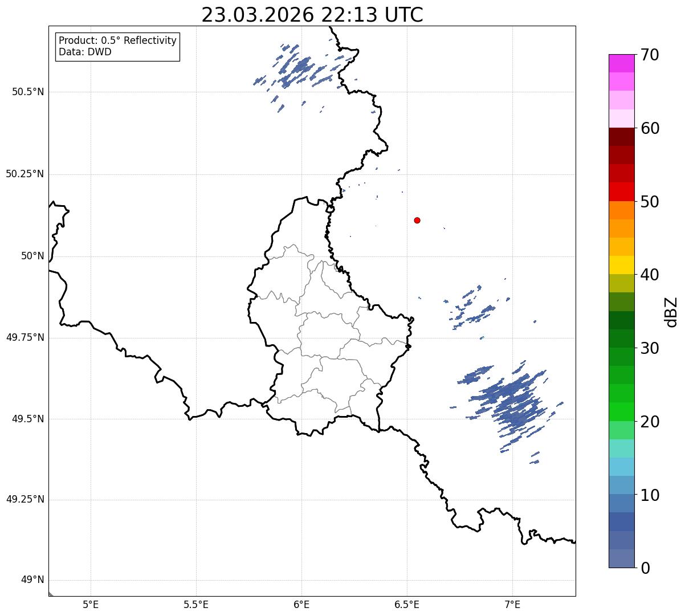The width and height of the screenshot is (685, 616).
Task: Click the yellow colorbar segment above 40
Action: pyautogui.click(x=622, y=265)
